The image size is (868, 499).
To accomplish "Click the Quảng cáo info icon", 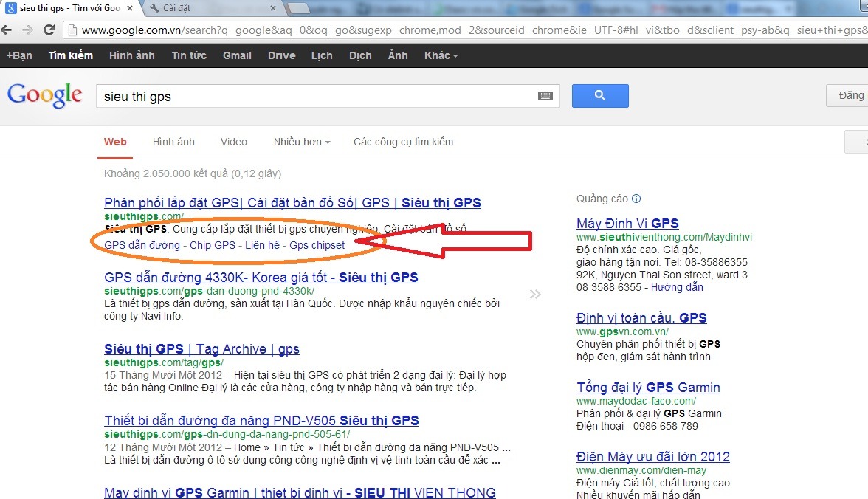I will pyautogui.click(x=636, y=199).
